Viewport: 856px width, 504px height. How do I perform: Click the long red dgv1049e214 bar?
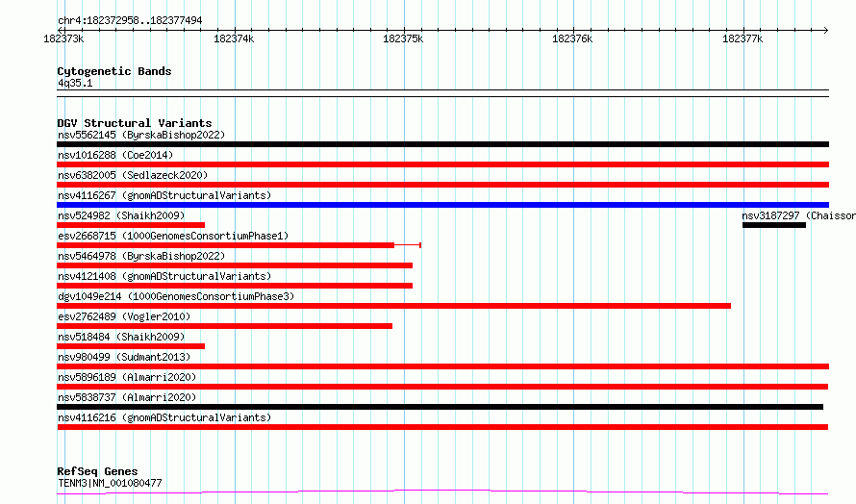pos(393,306)
